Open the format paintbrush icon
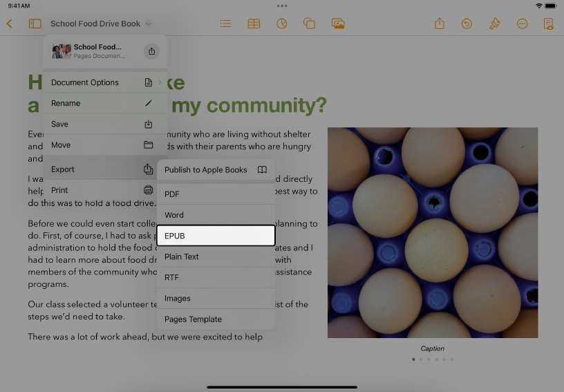 click(494, 24)
